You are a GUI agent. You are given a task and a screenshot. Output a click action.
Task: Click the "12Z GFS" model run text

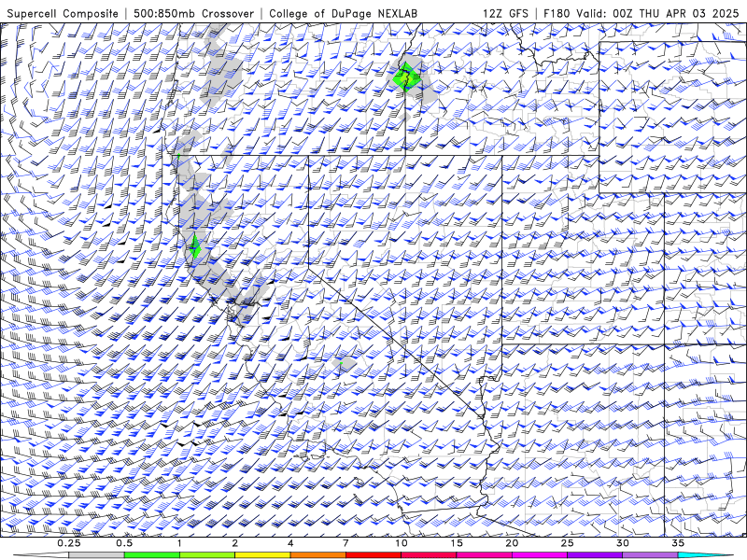pos(505,14)
